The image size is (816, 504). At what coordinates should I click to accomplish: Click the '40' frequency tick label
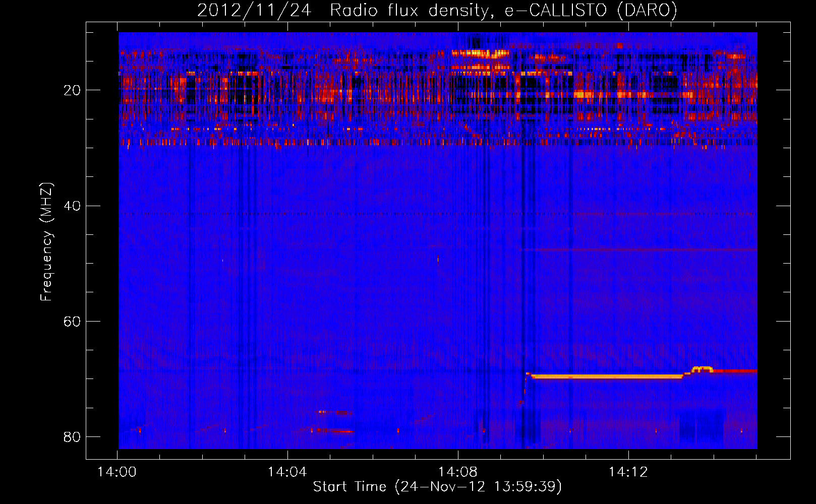point(72,206)
